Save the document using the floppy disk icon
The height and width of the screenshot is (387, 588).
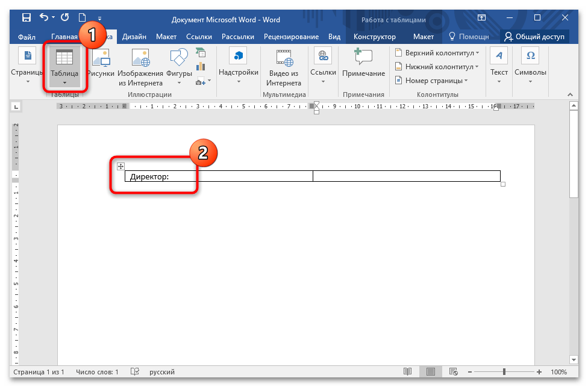tap(27, 17)
